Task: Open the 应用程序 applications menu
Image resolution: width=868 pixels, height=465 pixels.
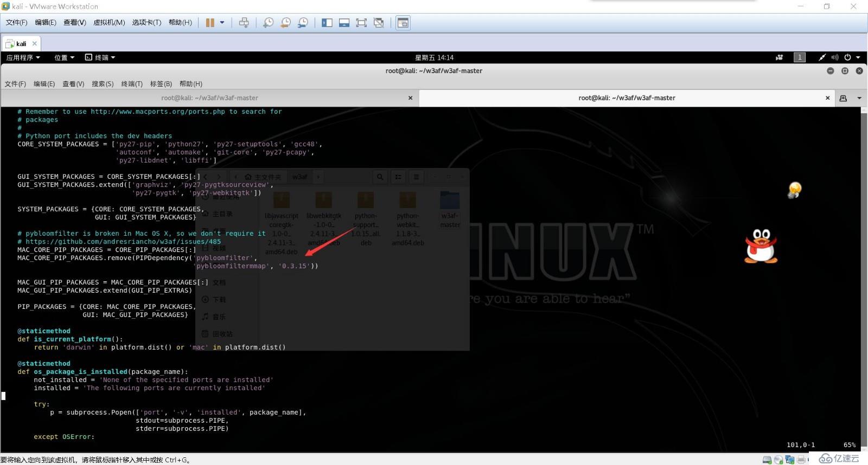Action: 23,57
